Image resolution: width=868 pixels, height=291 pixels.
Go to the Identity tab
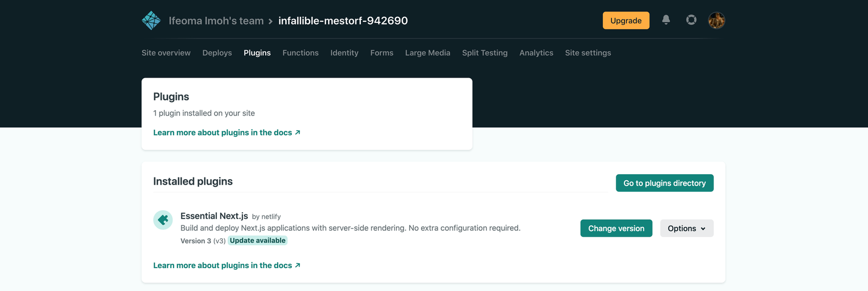(344, 53)
